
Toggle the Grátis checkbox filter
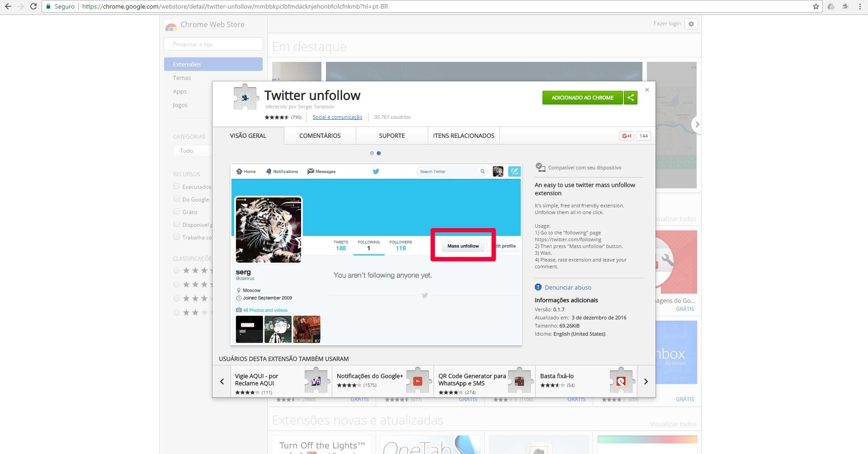176,211
